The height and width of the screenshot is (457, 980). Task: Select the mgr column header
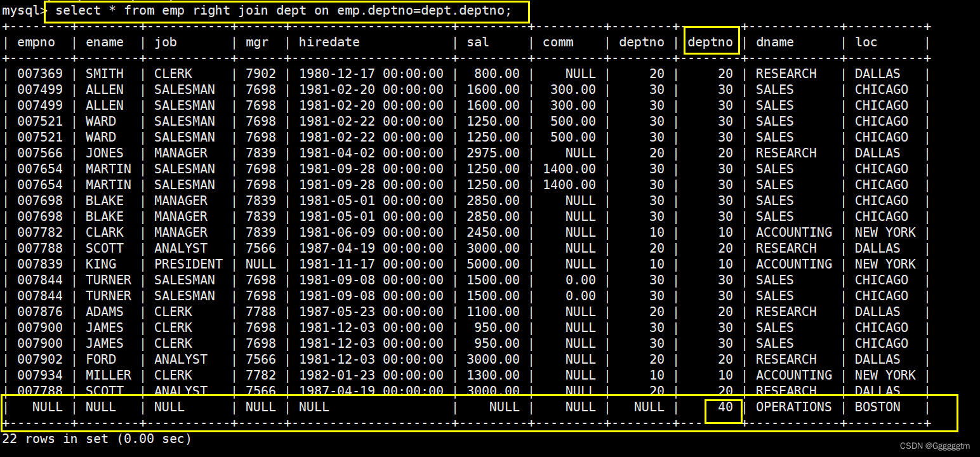(257, 43)
